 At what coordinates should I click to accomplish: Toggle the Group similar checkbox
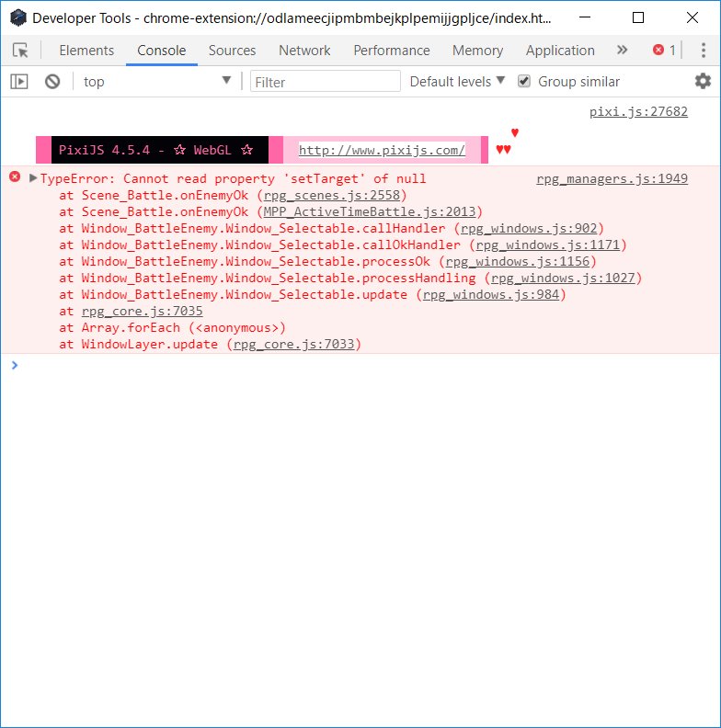point(524,81)
